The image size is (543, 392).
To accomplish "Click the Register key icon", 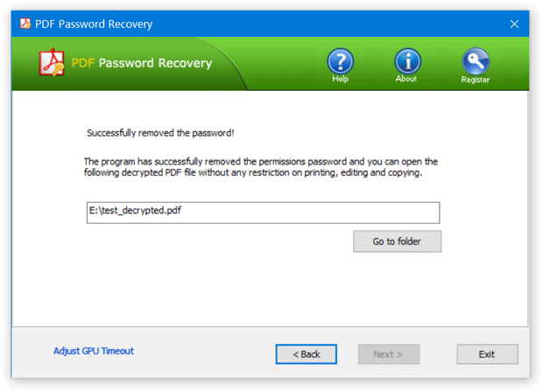I will coord(476,60).
